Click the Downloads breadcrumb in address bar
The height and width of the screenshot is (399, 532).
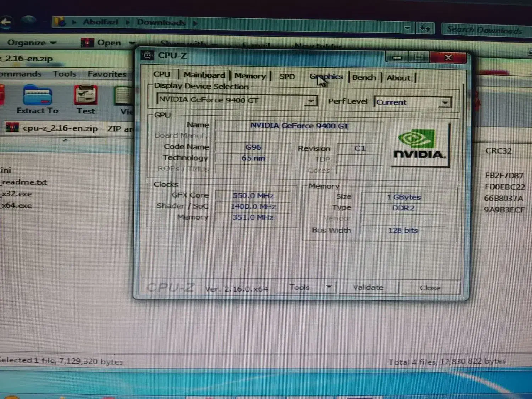pos(161,22)
